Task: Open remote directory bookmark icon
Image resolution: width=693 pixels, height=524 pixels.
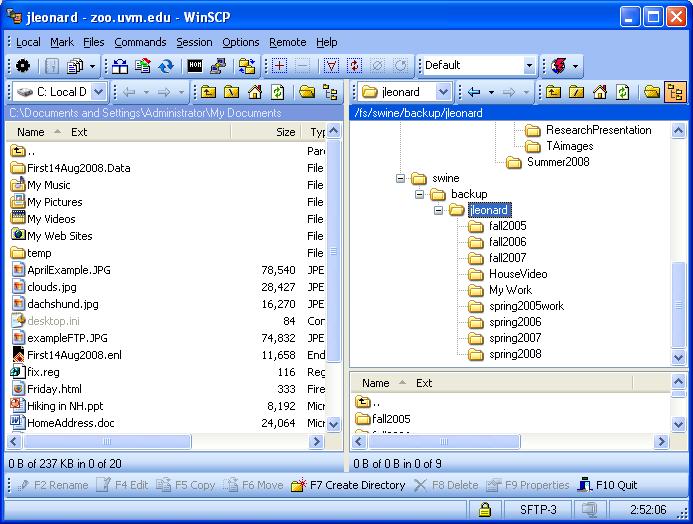Action: 651,92
